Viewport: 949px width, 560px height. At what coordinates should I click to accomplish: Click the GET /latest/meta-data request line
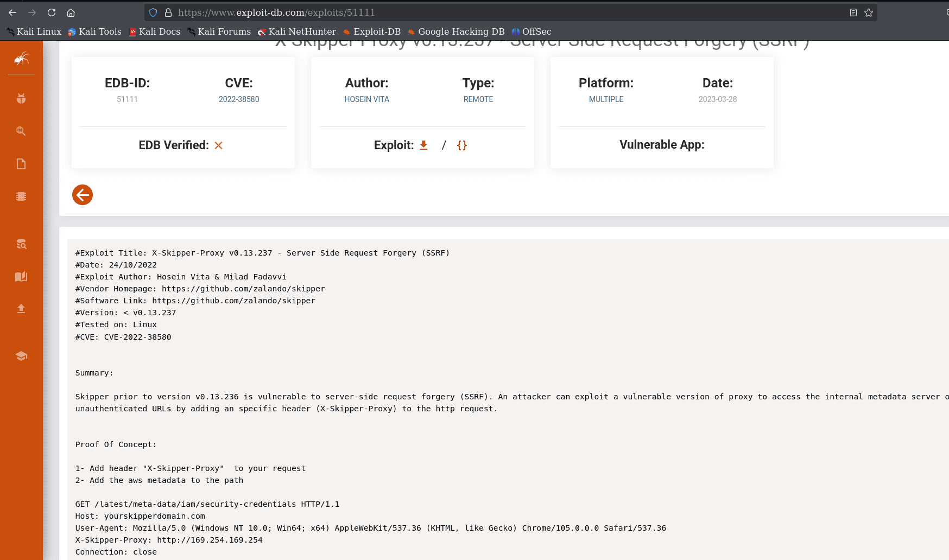pos(207,504)
